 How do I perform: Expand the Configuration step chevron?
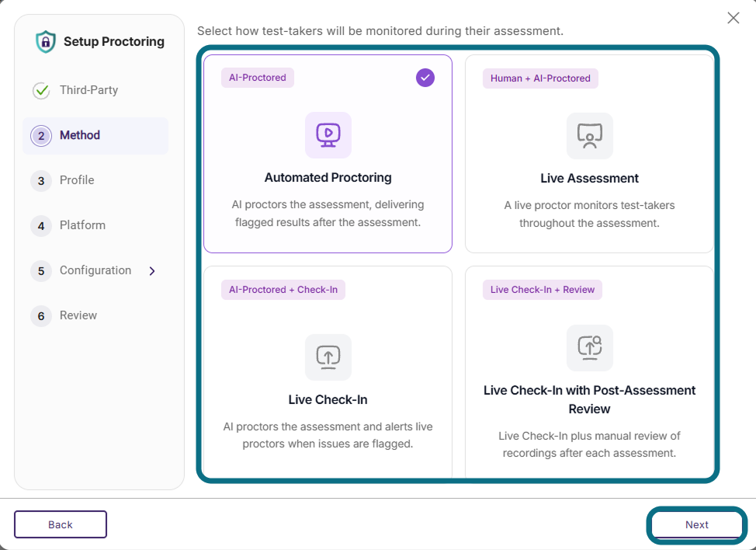point(152,271)
